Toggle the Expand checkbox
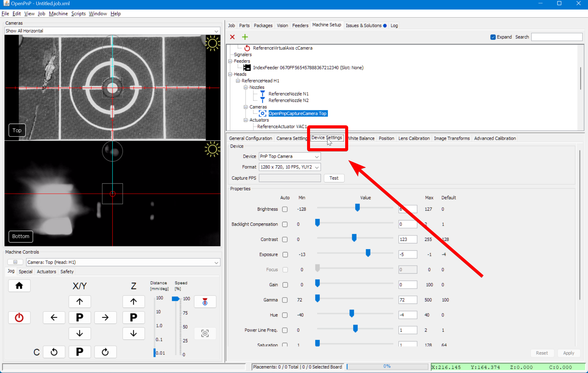This screenshot has height=373, width=588. (493, 37)
